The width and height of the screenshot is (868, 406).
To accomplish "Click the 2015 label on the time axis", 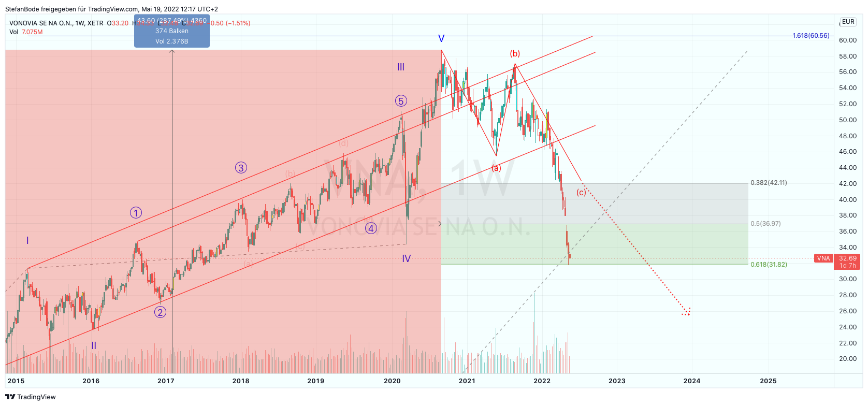I will pos(16,381).
